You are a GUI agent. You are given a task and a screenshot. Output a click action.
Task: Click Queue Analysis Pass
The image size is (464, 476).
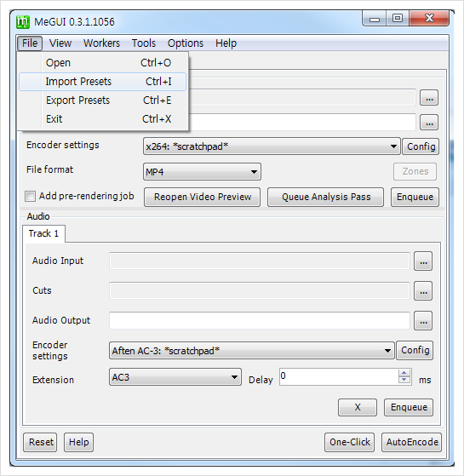click(x=325, y=197)
